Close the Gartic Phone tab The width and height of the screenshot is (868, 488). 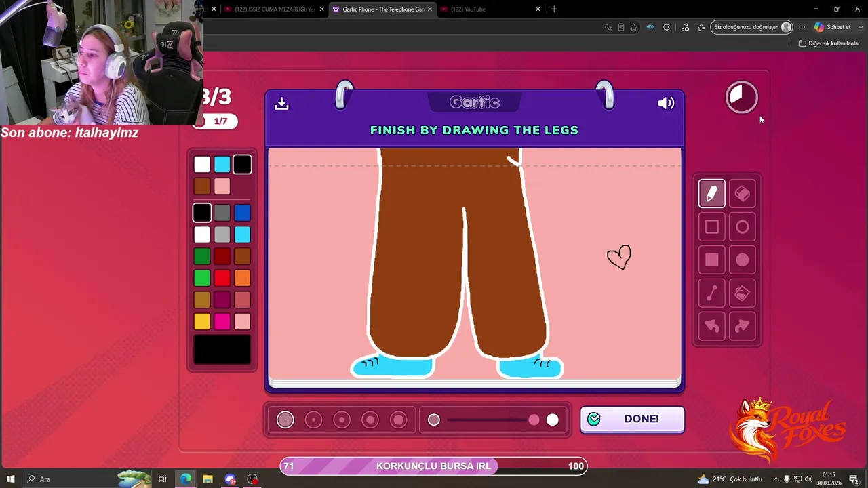429,9
